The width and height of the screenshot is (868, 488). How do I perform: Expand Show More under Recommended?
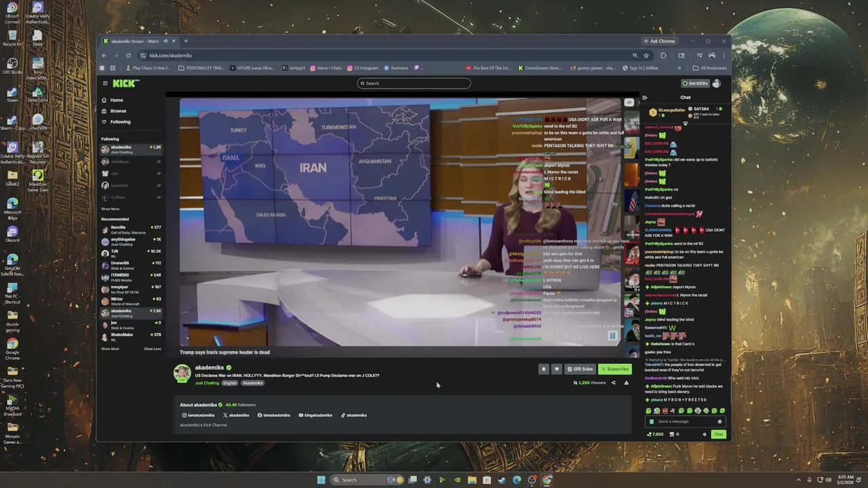[110, 348]
